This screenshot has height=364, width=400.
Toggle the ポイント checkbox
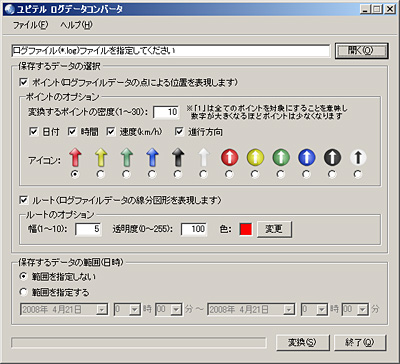[24, 82]
